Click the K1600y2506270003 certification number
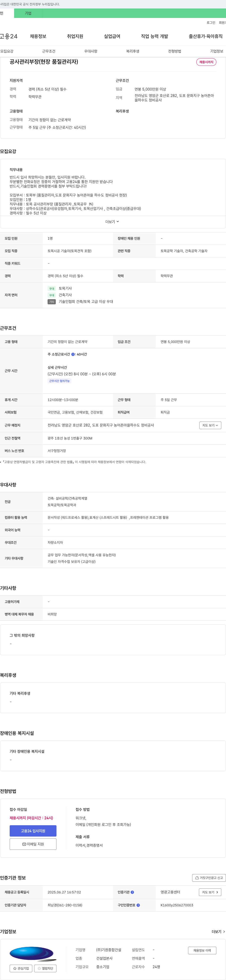The image size is (226, 980). point(177,905)
